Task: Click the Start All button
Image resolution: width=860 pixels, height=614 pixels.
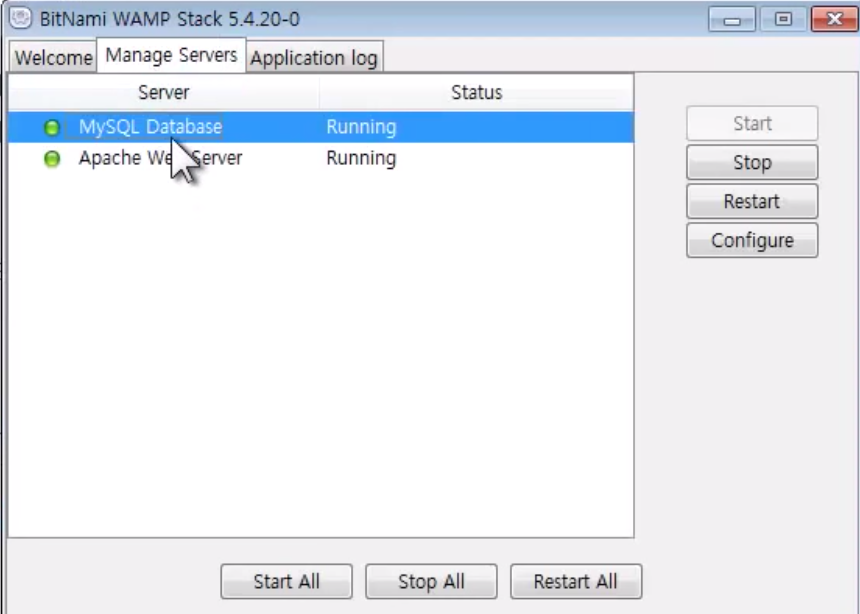Action: [286, 582]
